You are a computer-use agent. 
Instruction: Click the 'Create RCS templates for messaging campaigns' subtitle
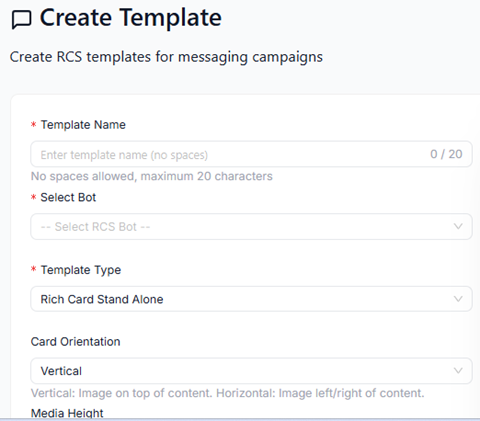pyautogui.click(x=166, y=57)
